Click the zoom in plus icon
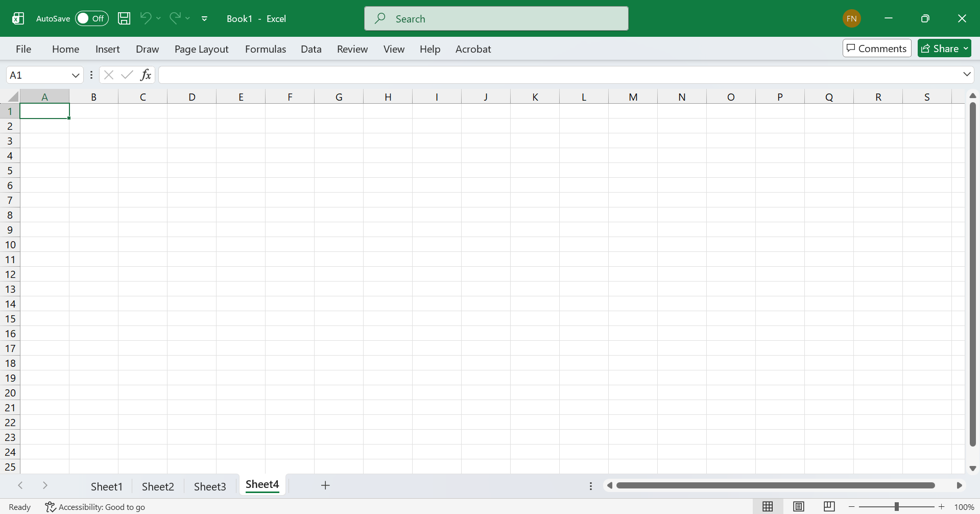The height and width of the screenshot is (514, 980). 942,507
